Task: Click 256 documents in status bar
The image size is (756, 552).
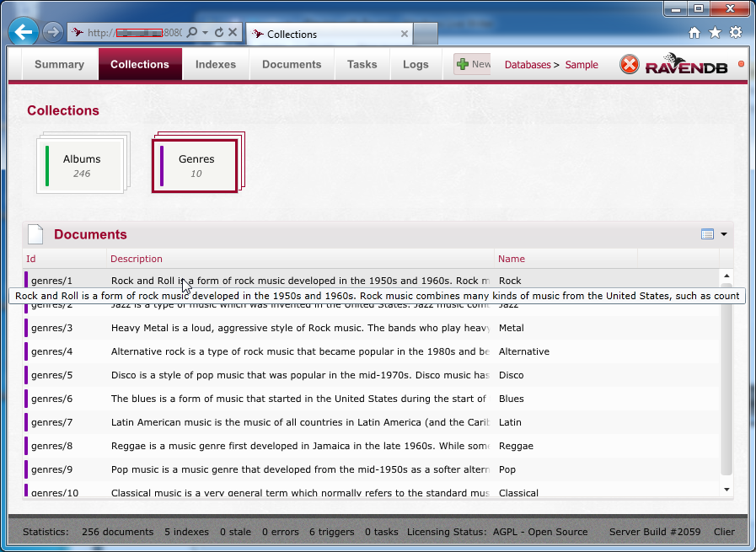Action: [x=118, y=532]
